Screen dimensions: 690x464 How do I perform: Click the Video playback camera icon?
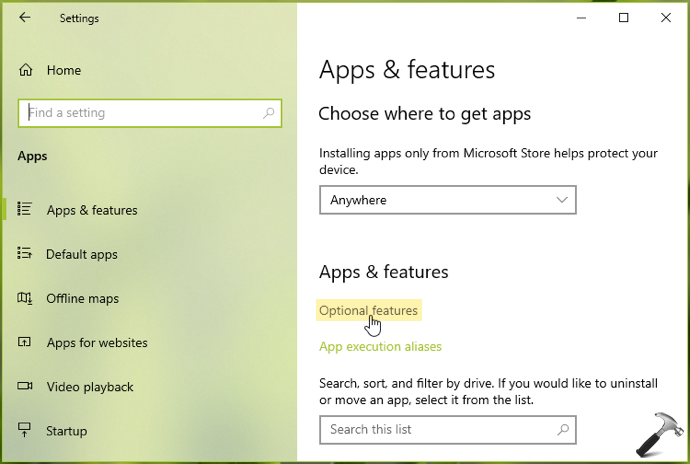(x=25, y=386)
